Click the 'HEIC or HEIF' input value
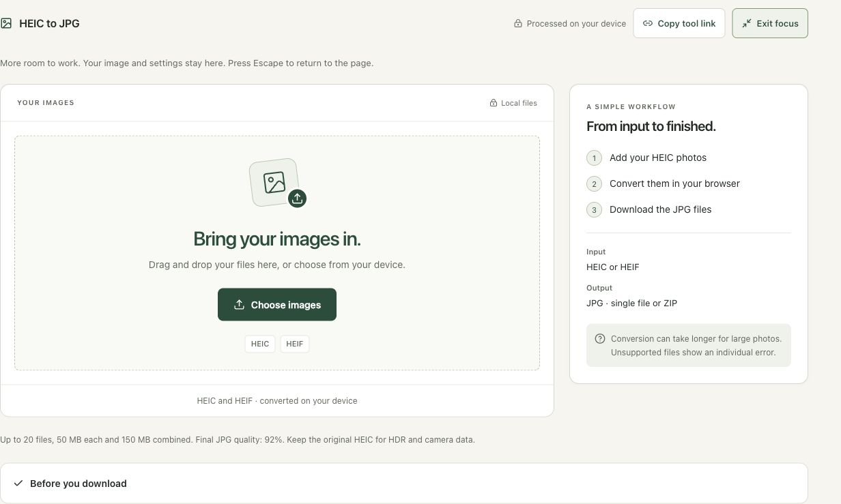 [x=613, y=267]
